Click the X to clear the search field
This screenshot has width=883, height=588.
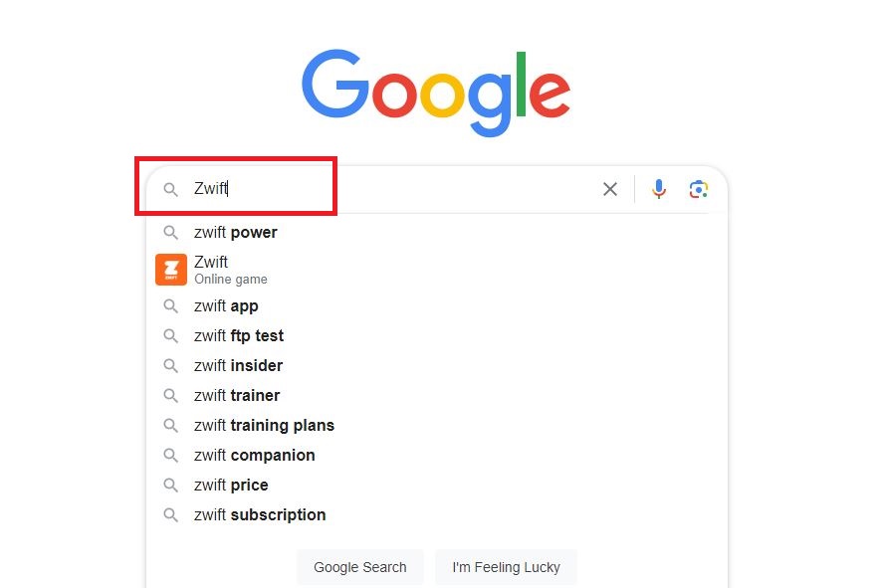coord(610,188)
